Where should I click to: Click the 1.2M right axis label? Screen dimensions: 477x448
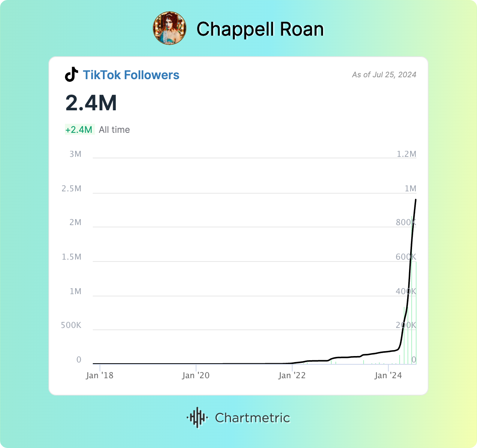406,154
